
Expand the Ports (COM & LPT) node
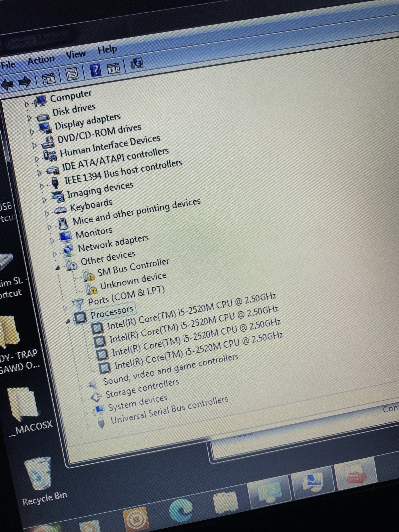point(65,308)
